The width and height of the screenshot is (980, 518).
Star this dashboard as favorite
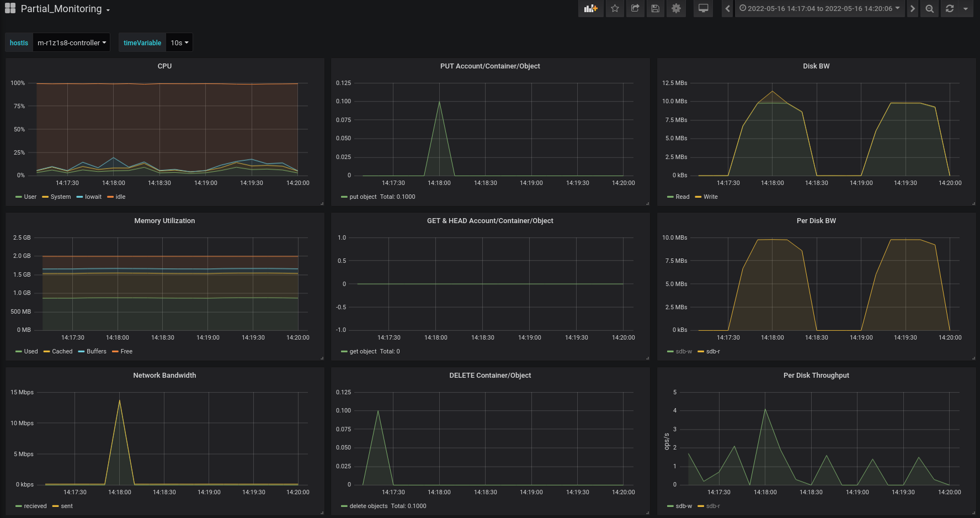tap(615, 8)
